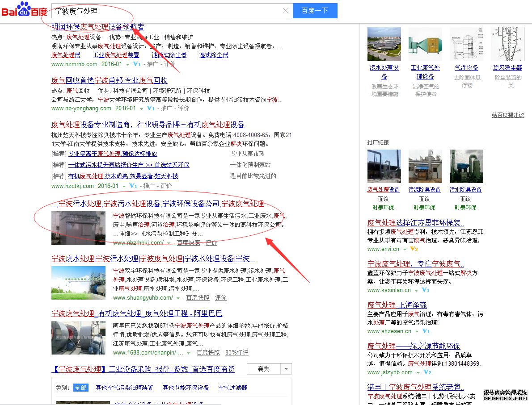532x405 pixels.
Task: Open the 专业等离子废气处理 recommended link
Action: click(x=113, y=154)
